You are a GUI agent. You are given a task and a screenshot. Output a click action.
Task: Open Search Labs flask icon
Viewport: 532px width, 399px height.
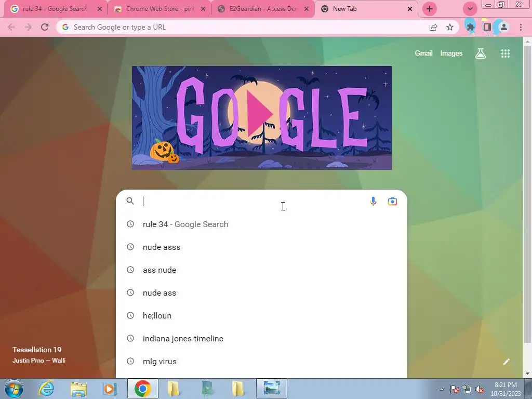481,54
